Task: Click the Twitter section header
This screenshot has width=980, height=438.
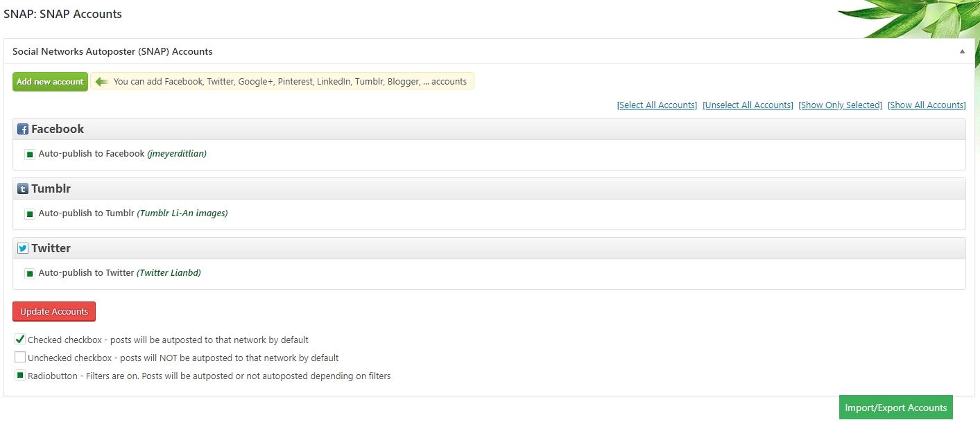Action: click(x=489, y=248)
